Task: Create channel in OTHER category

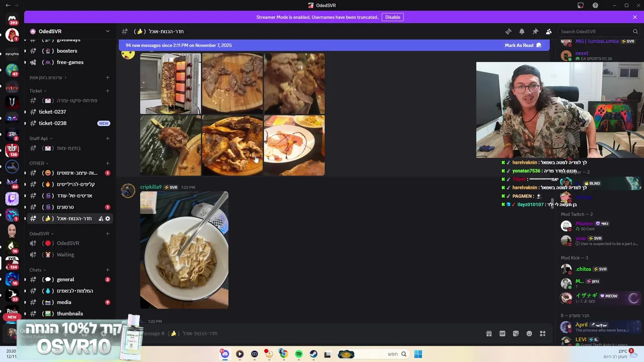Action: coord(108,163)
